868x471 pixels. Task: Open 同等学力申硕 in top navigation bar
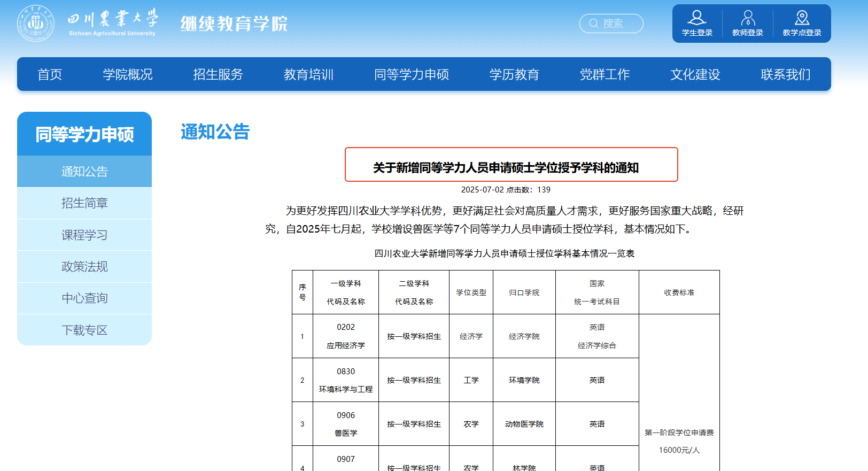(412, 74)
